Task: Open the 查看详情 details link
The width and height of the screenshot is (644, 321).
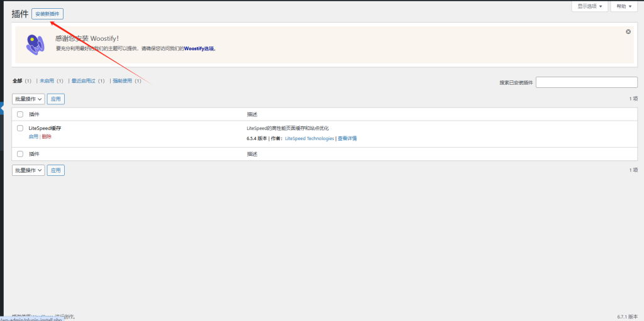Action: click(x=347, y=138)
